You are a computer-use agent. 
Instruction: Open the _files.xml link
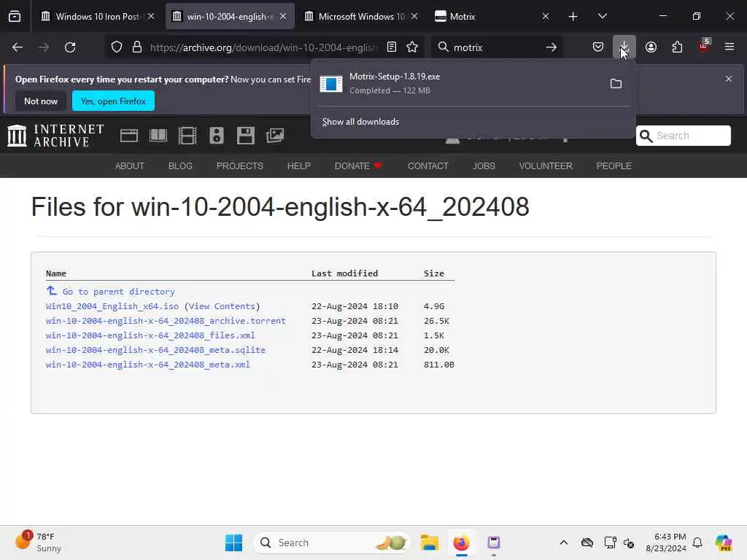pyautogui.click(x=150, y=335)
